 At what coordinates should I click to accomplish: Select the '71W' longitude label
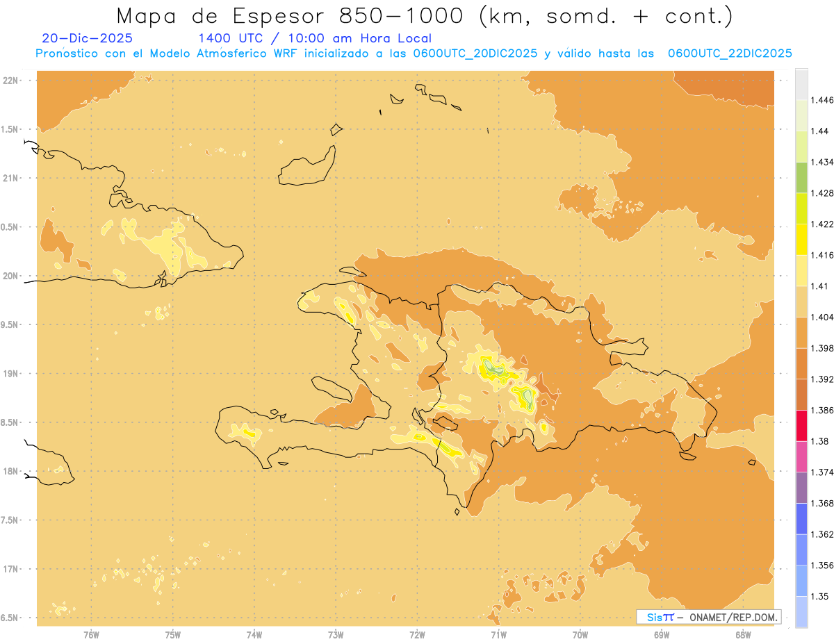click(498, 636)
